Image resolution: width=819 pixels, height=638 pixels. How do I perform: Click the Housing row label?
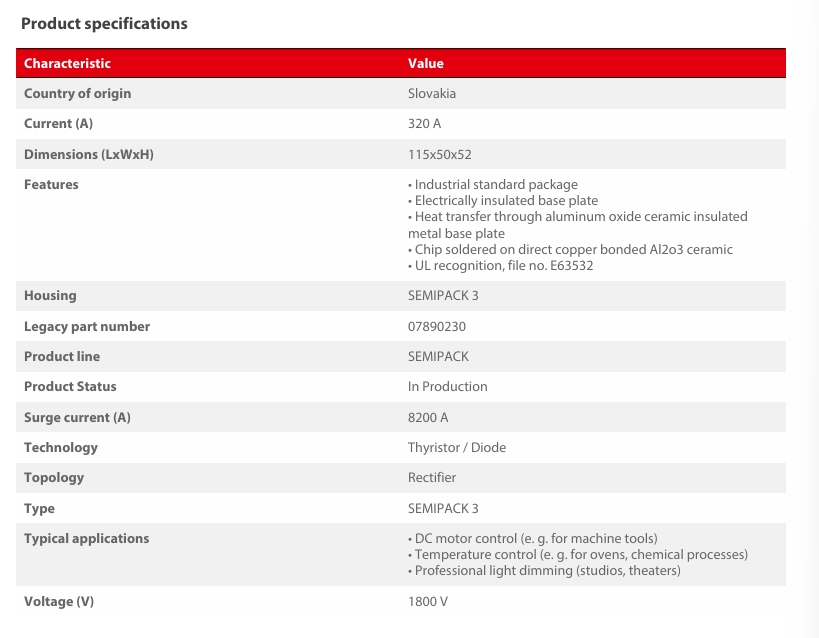coord(50,295)
